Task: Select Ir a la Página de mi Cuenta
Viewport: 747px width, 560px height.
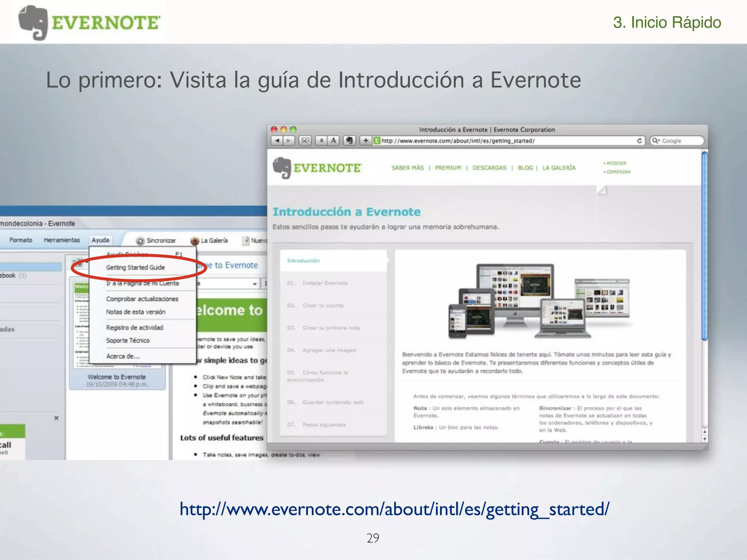Action: [143, 283]
